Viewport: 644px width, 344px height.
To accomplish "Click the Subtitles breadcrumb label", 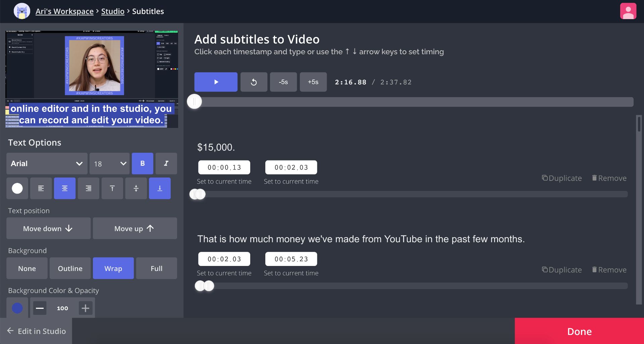I will (148, 11).
